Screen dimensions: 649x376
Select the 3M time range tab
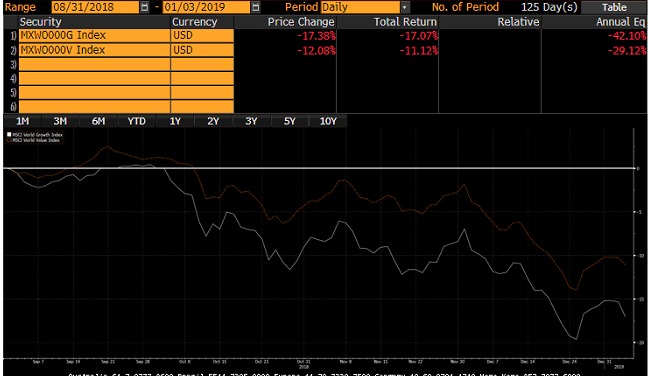(60, 121)
